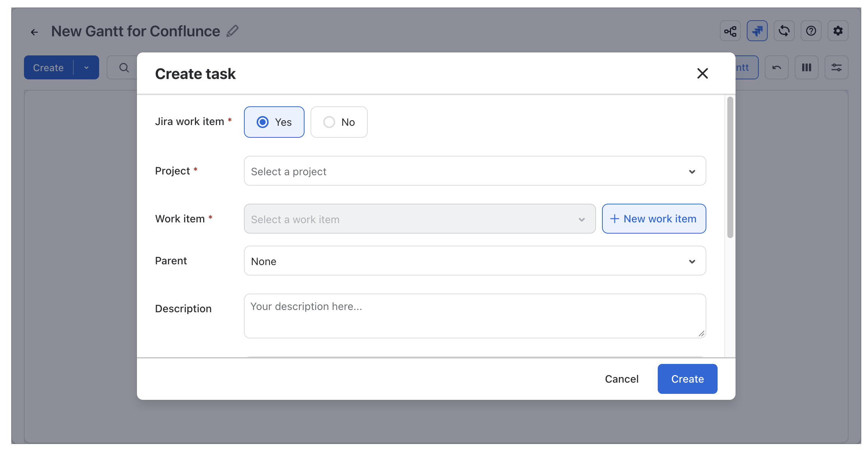The height and width of the screenshot is (462, 868).
Task: Click the blue Create button in dialog
Action: pyautogui.click(x=687, y=379)
